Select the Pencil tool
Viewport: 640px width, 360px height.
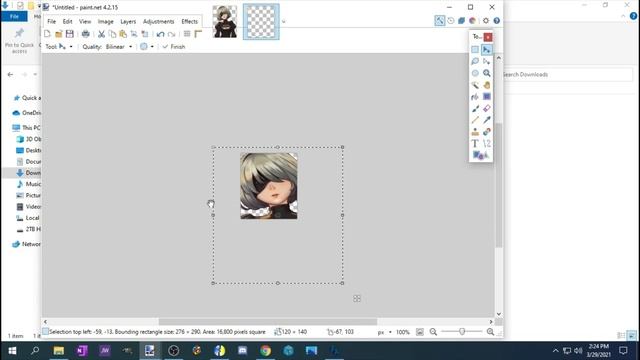(x=475, y=120)
